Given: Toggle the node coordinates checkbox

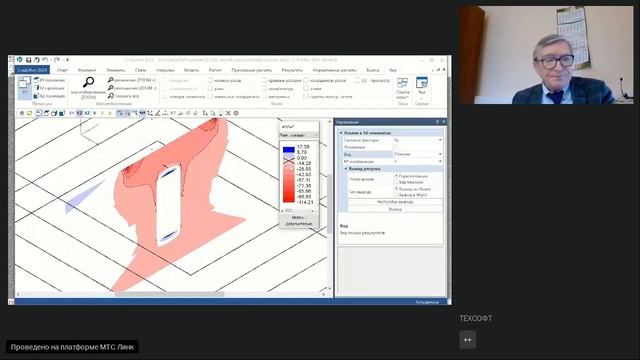Looking at the screenshot, I should point(306,80).
